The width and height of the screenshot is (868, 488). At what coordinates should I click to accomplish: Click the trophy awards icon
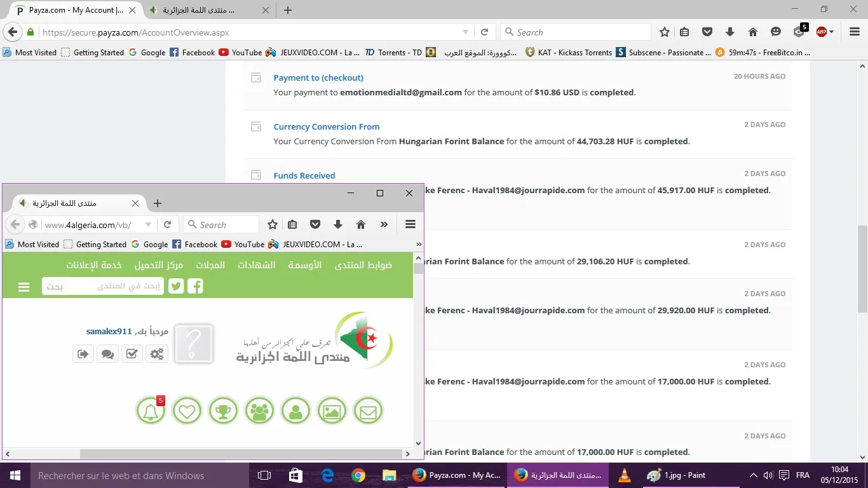223,411
